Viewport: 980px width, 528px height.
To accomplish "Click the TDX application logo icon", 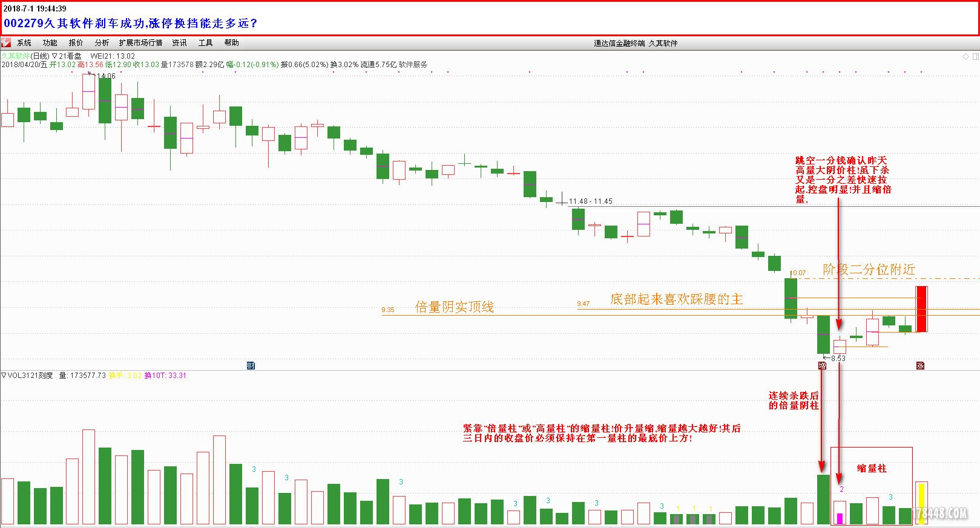I will 6,42.
